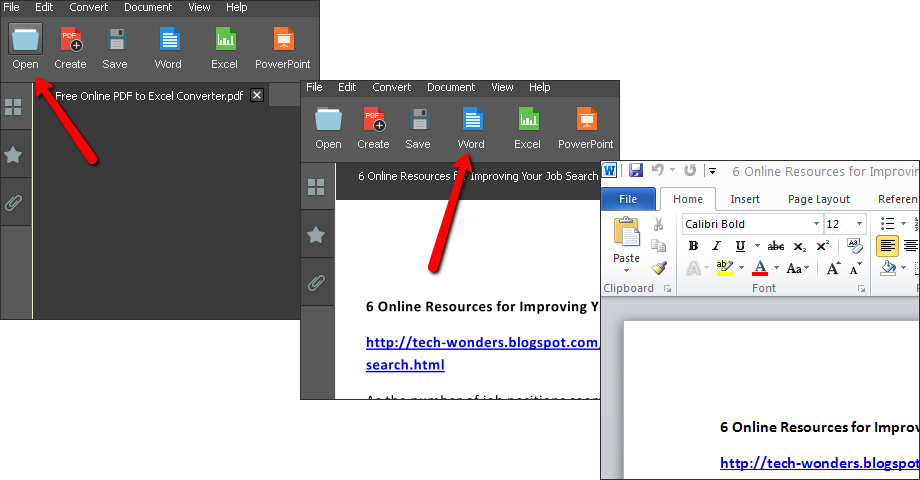This screenshot has width=920, height=480.
Task: Toggle Superscript in Word's Font group
Action: 823,246
